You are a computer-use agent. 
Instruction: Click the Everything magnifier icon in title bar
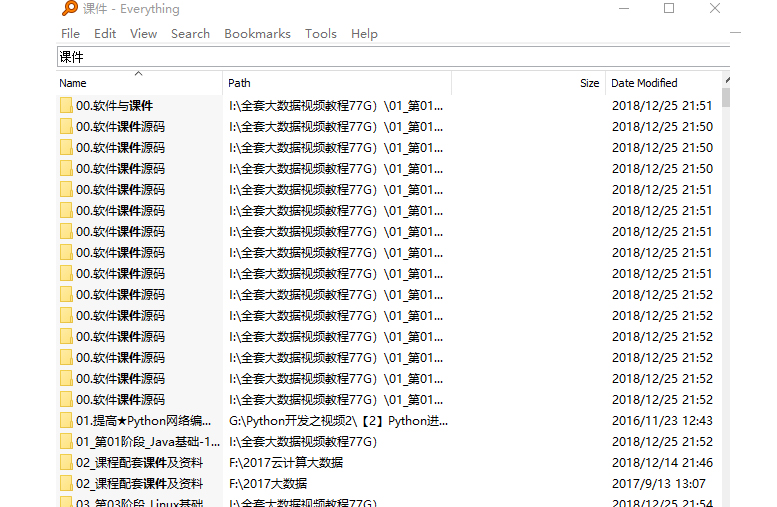click(69, 9)
